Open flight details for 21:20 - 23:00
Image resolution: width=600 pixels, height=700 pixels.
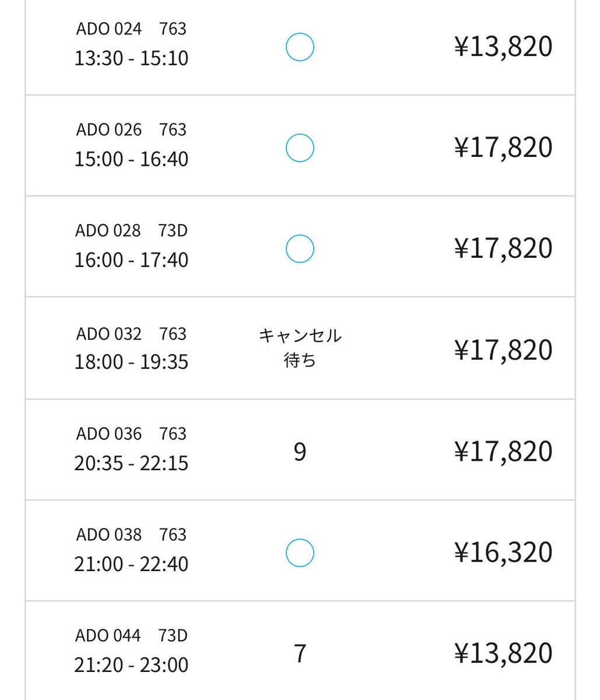(x=131, y=665)
